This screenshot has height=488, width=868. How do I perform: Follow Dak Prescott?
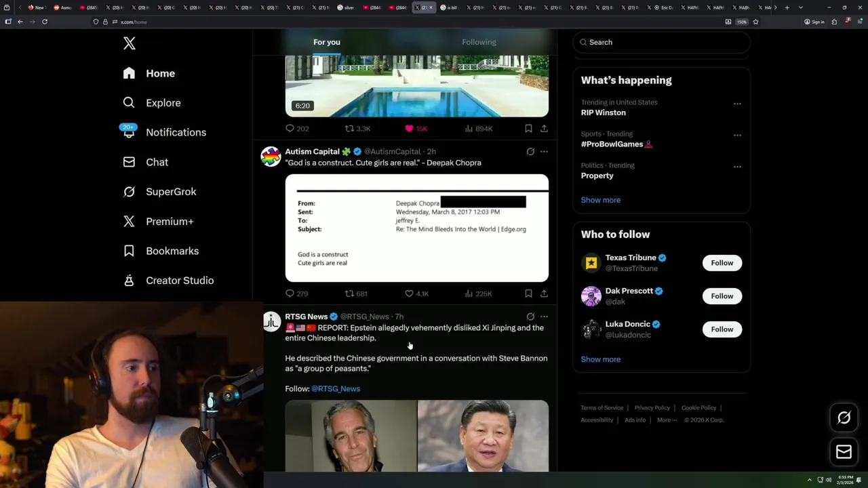point(722,296)
